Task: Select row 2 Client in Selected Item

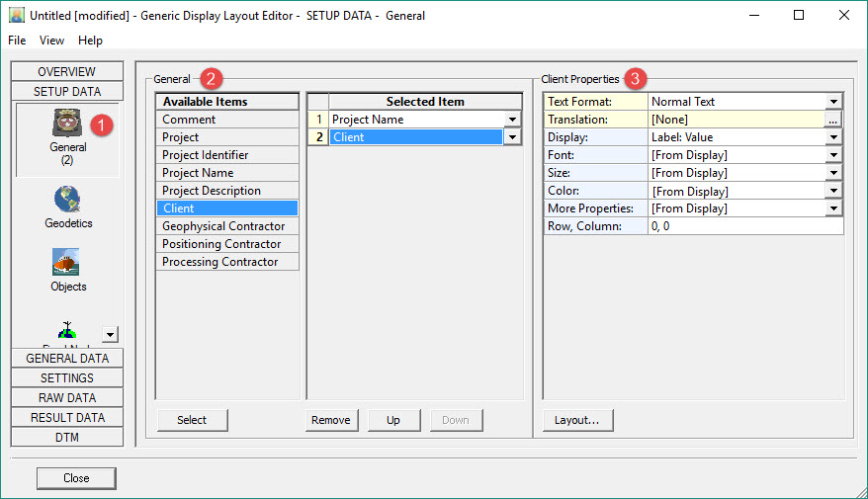Action: point(416,137)
